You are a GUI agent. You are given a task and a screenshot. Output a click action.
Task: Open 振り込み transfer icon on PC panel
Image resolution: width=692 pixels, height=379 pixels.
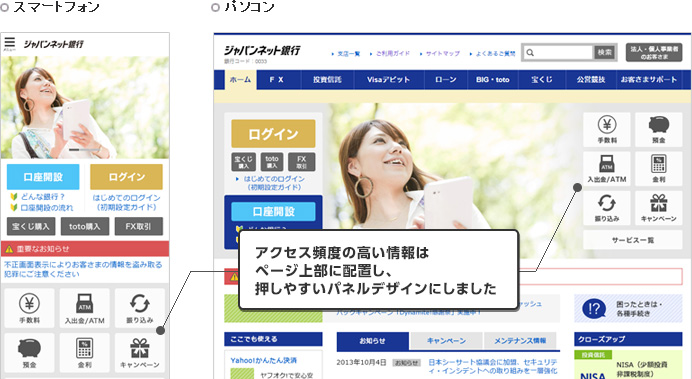(x=607, y=208)
